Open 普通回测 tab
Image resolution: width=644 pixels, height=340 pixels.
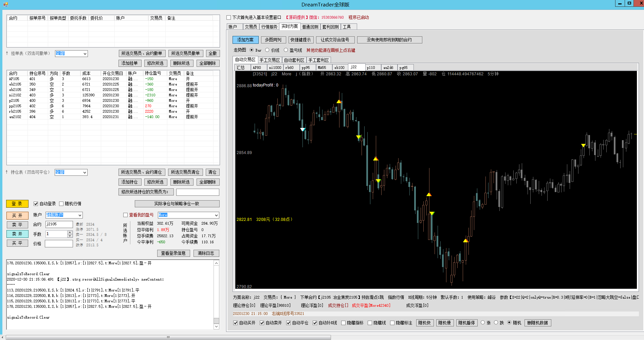[x=310, y=27]
